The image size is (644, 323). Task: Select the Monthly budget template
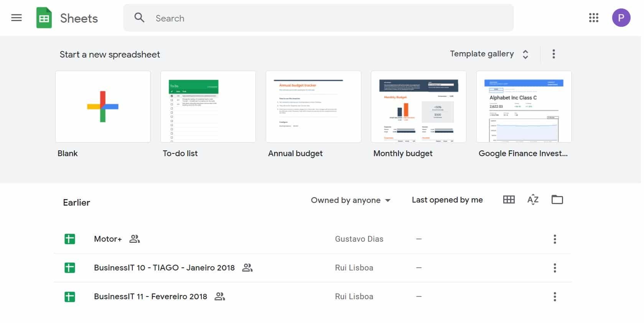point(418,107)
